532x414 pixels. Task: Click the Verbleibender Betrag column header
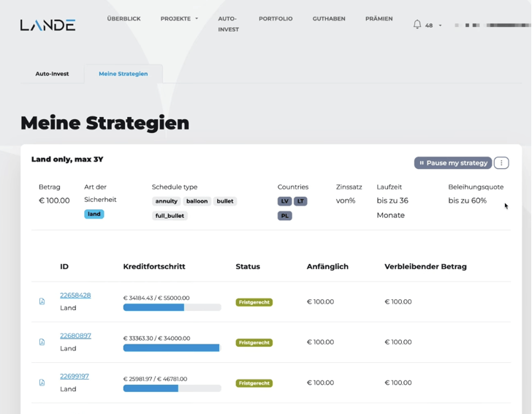pos(425,266)
